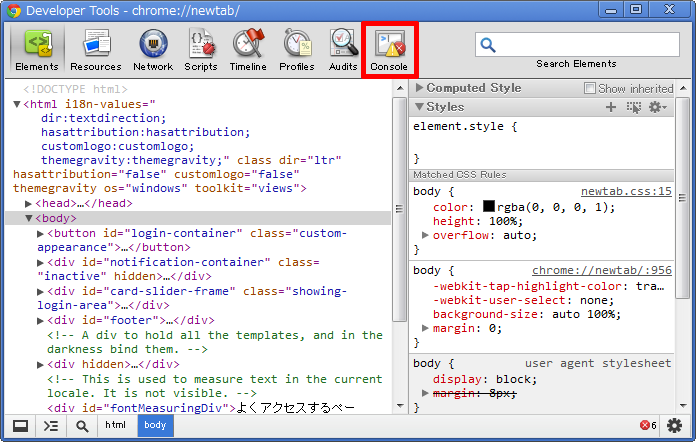Click the black color swatch for rgba
696x442 pixels.
489,206
